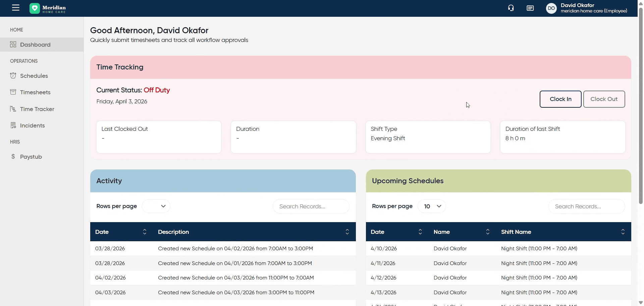Click the Meridian Home Care logo

(48, 8)
